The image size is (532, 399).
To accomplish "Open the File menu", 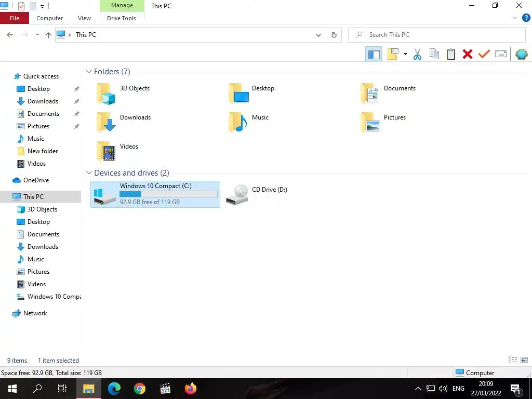I will (x=14, y=18).
